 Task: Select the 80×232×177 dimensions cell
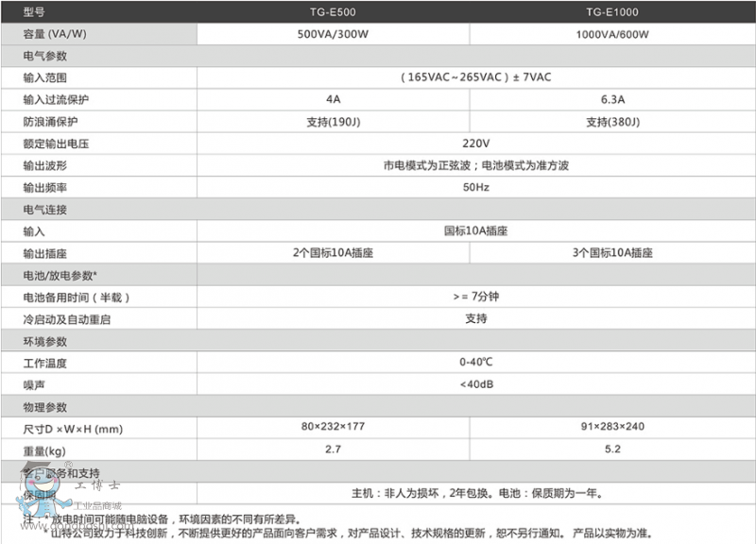[x=333, y=427]
